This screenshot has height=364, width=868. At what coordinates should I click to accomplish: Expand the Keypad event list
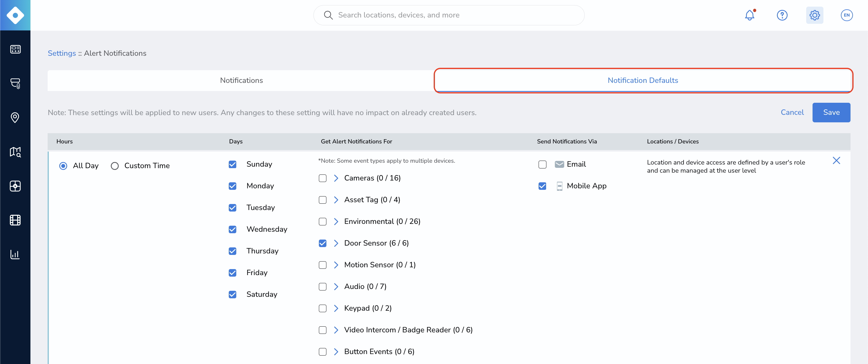[336, 308]
